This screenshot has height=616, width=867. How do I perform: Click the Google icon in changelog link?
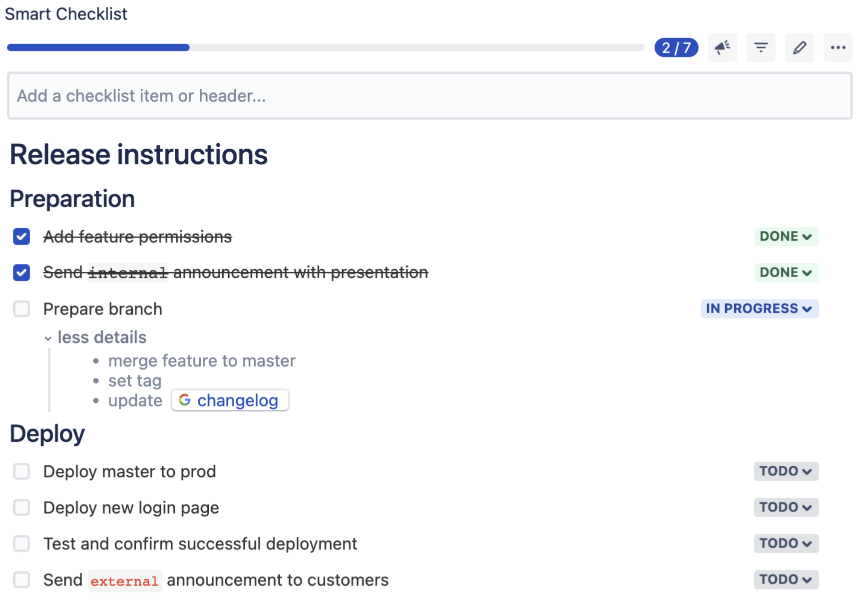[185, 400]
